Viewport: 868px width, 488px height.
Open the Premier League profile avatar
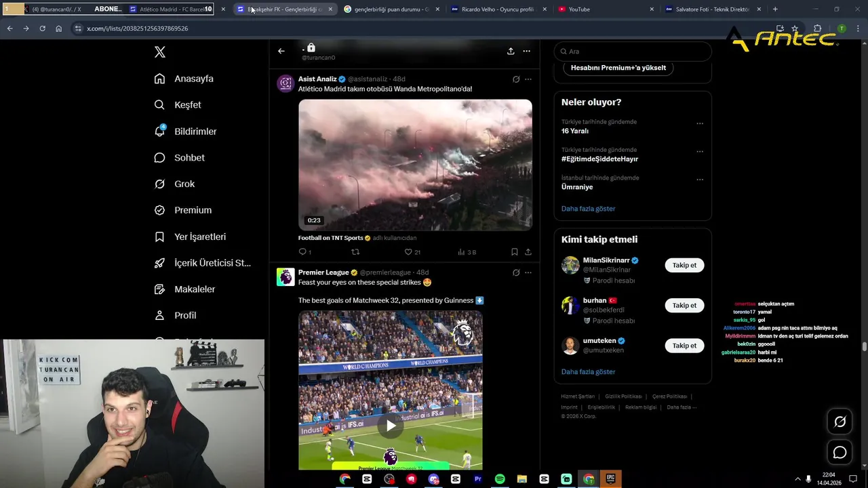click(285, 277)
